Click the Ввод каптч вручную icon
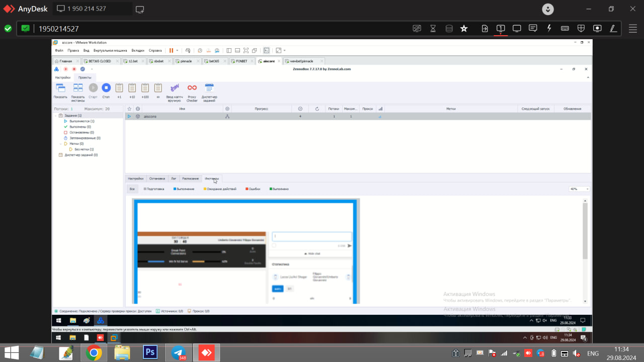Viewport: 644px width, 362px height. pyautogui.click(x=174, y=88)
